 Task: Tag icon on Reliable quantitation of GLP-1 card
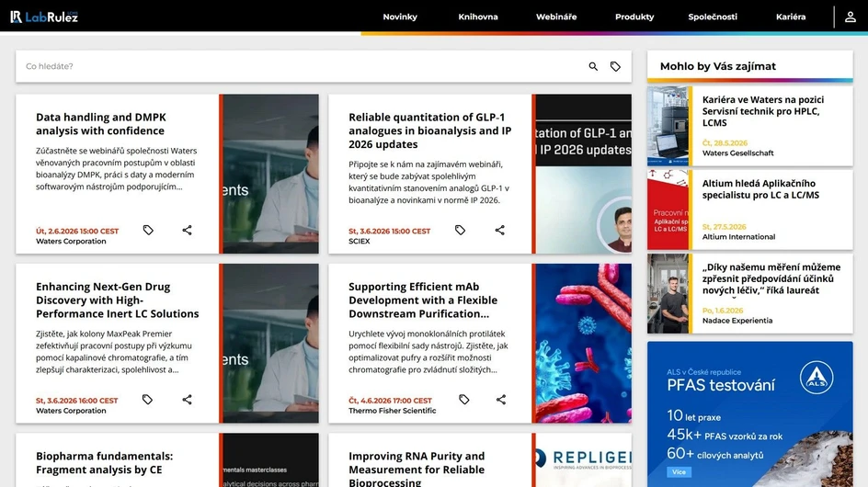click(x=460, y=230)
